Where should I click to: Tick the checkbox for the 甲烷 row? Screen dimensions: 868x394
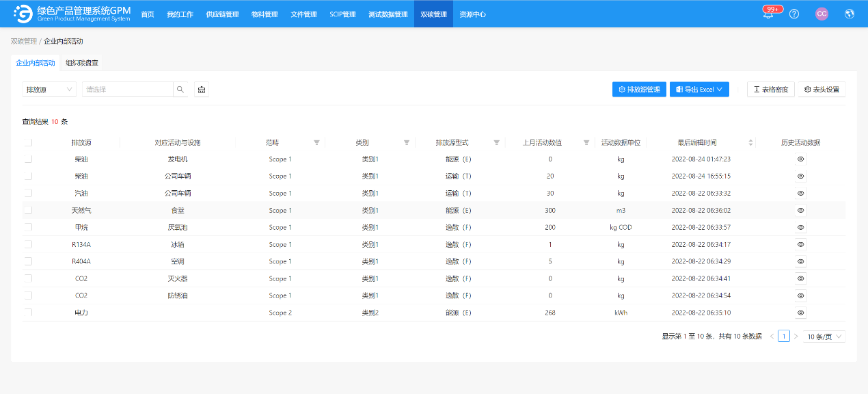[x=28, y=227]
